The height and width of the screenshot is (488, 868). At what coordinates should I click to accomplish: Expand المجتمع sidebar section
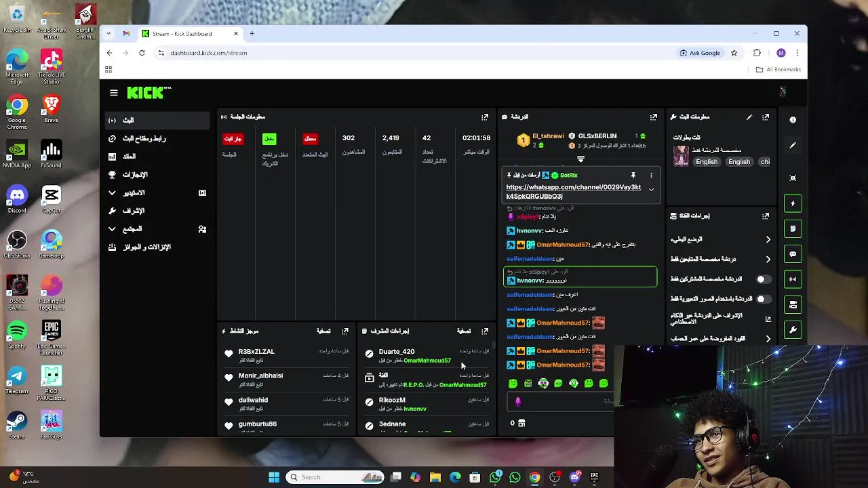tap(113, 229)
